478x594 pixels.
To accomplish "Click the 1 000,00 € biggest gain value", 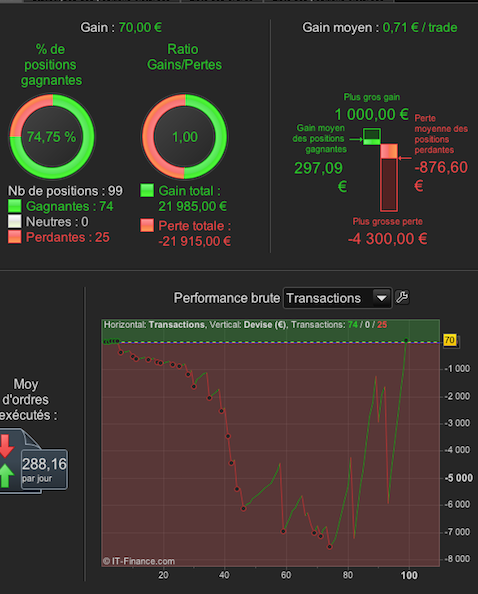I will 372,114.
